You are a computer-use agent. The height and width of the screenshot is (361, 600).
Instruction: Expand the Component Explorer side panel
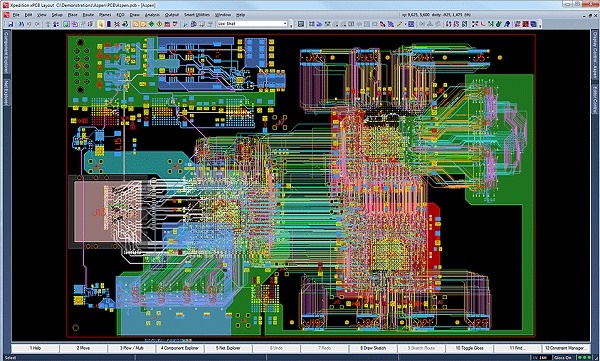click(x=6, y=52)
